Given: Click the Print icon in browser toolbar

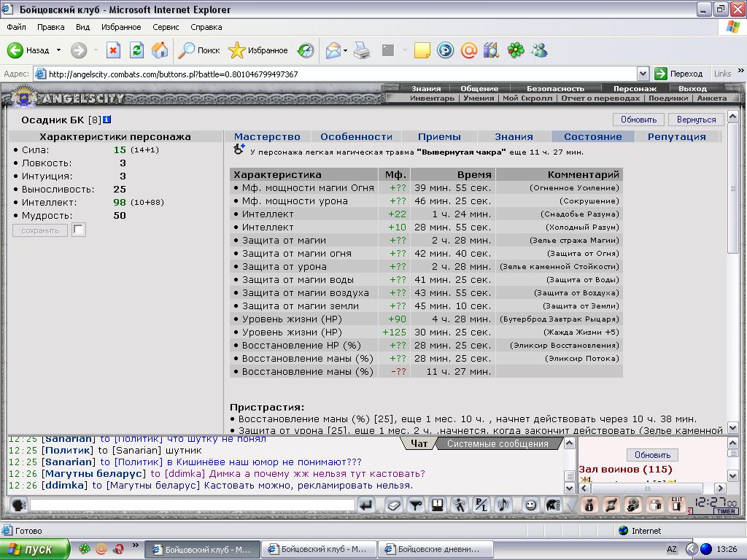Looking at the screenshot, I should tap(362, 50).
